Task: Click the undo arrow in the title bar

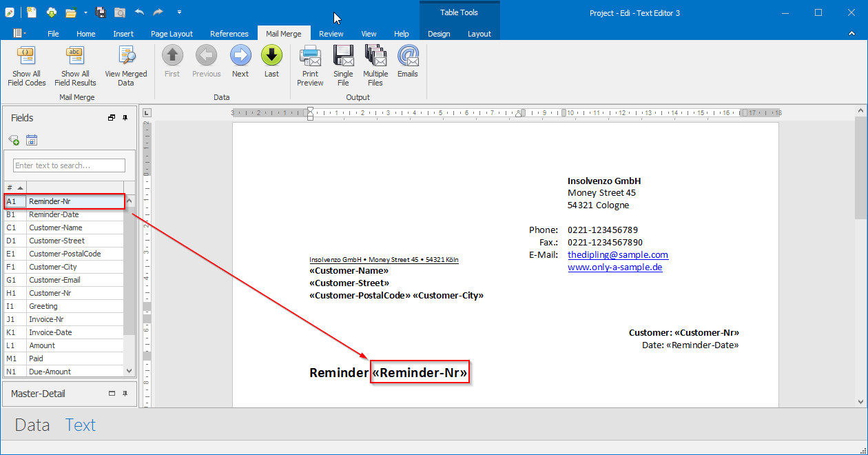Action: pos(139,12)
